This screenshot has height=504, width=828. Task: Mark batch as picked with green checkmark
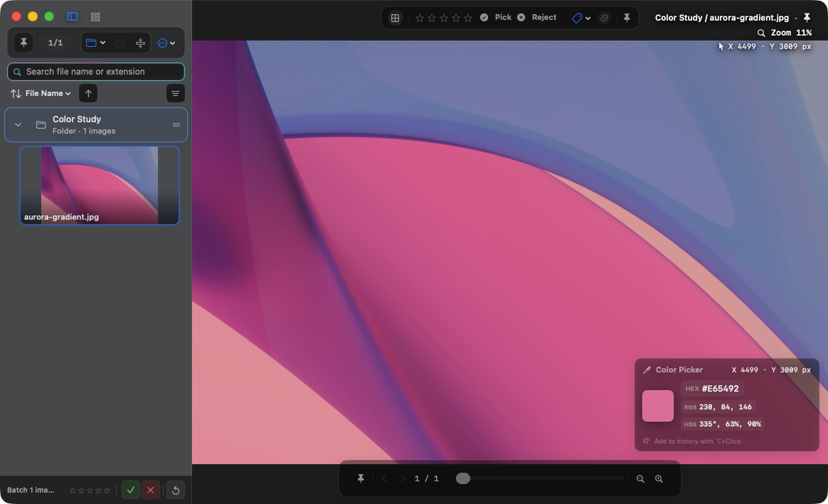pos(130,490)
